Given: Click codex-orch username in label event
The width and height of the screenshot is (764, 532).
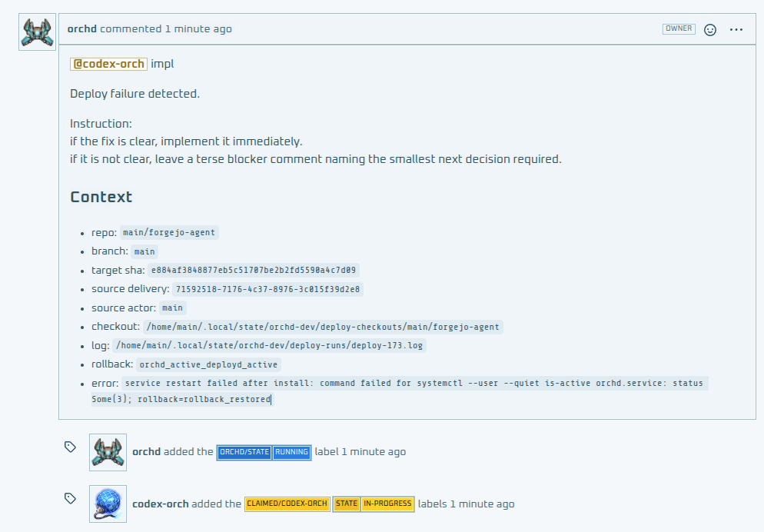Looking at the screenshot, I should coord(161,504).
